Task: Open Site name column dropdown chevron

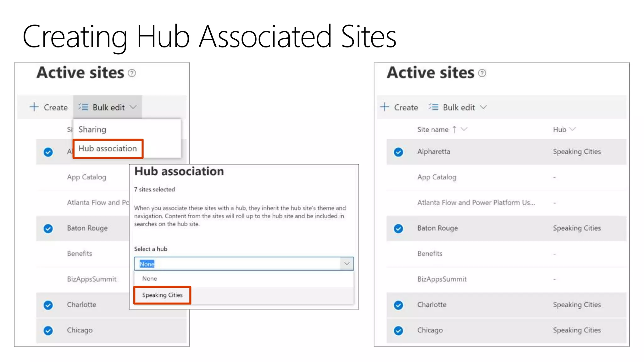Action: pyautogui.click(x=464, y=129)
